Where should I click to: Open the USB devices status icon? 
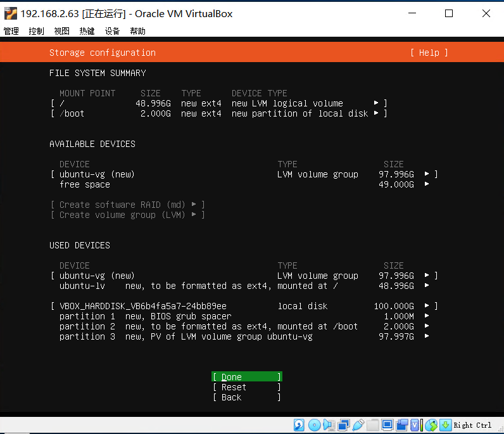pos(358,425)
